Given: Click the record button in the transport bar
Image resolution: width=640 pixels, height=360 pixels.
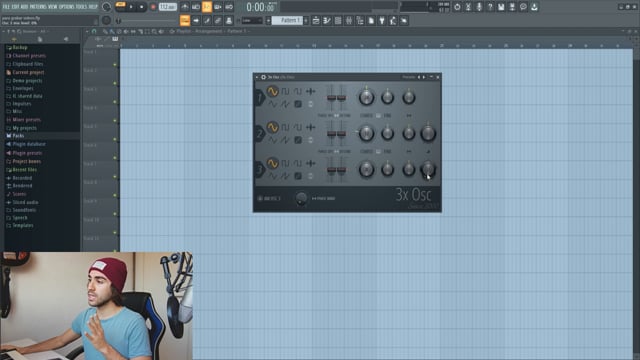Looking at the screenshot, I should tap(153, 7).
